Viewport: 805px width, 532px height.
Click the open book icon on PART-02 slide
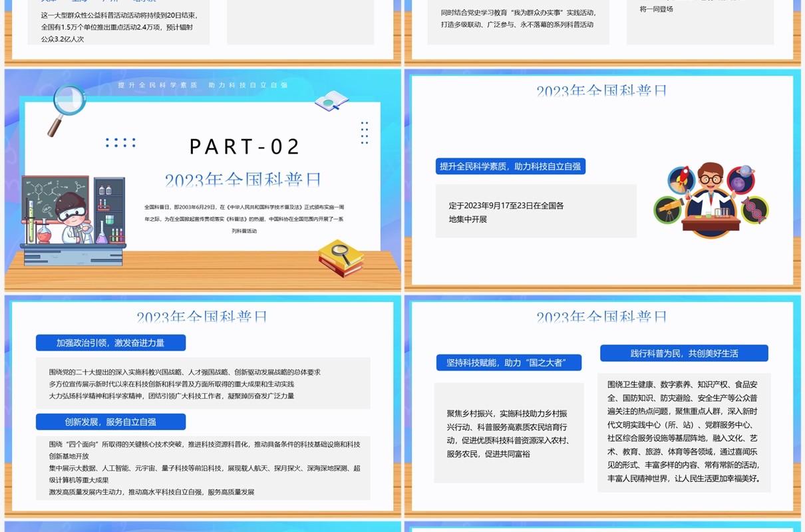coord(331,101)
